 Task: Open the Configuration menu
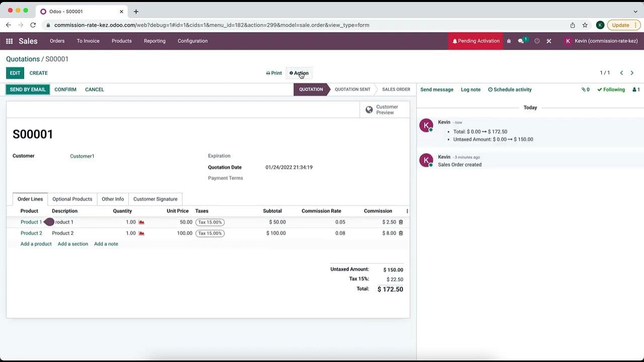tap(193, 41)
